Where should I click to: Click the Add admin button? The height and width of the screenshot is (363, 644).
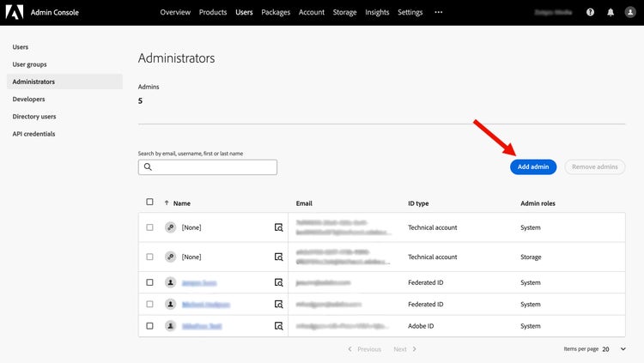[x=533, y=166]
